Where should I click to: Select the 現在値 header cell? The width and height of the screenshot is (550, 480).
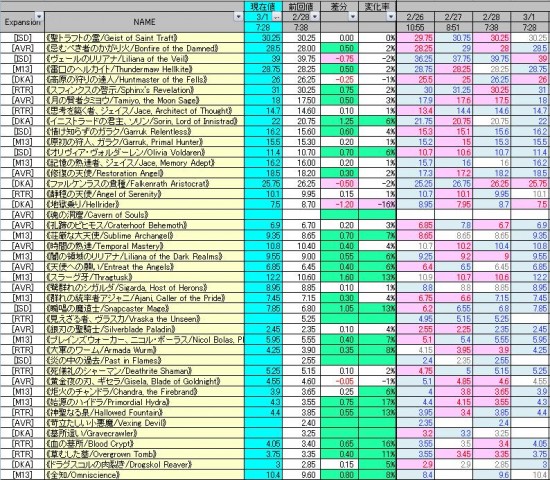click(x=263, y=6)
